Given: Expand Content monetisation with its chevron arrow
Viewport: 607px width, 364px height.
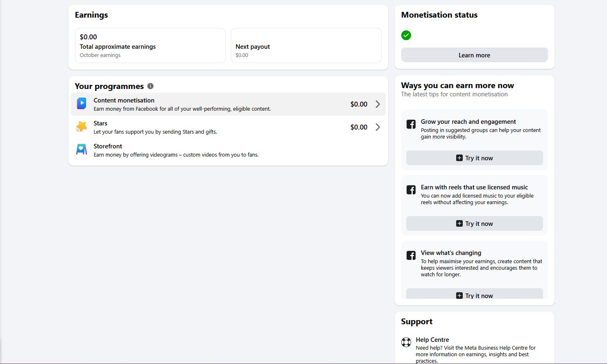Looking at the screenshot, I should (378, 104).
